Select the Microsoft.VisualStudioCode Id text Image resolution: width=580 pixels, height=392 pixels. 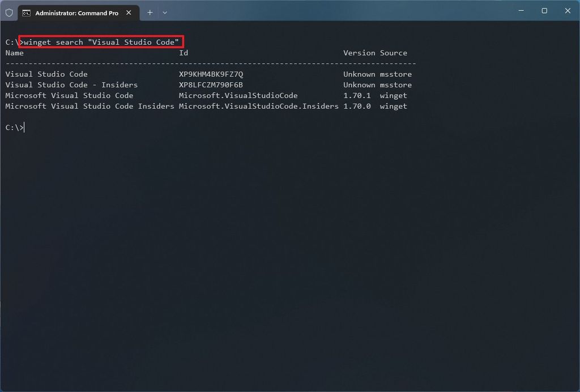(238, 95)
